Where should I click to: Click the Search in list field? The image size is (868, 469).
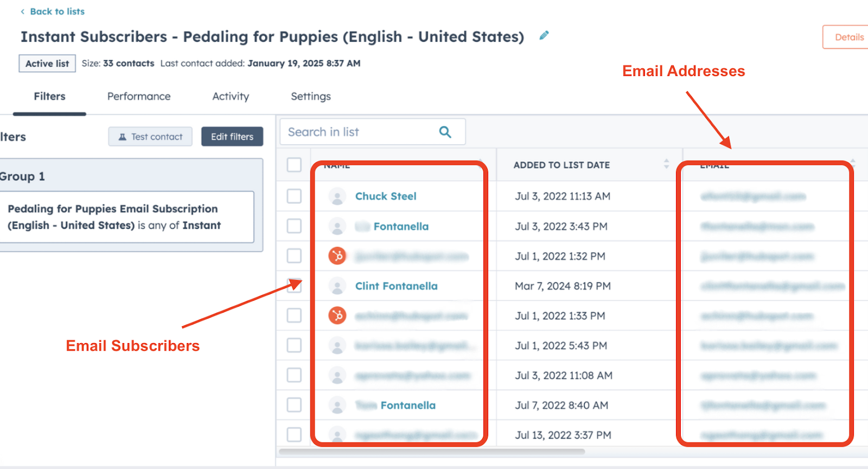373,132
